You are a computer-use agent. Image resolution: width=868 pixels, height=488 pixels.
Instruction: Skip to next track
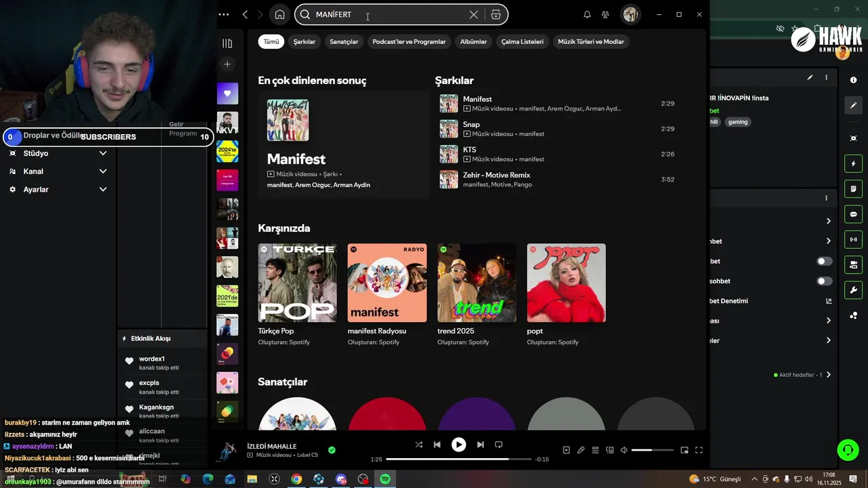tap(480, 445)
